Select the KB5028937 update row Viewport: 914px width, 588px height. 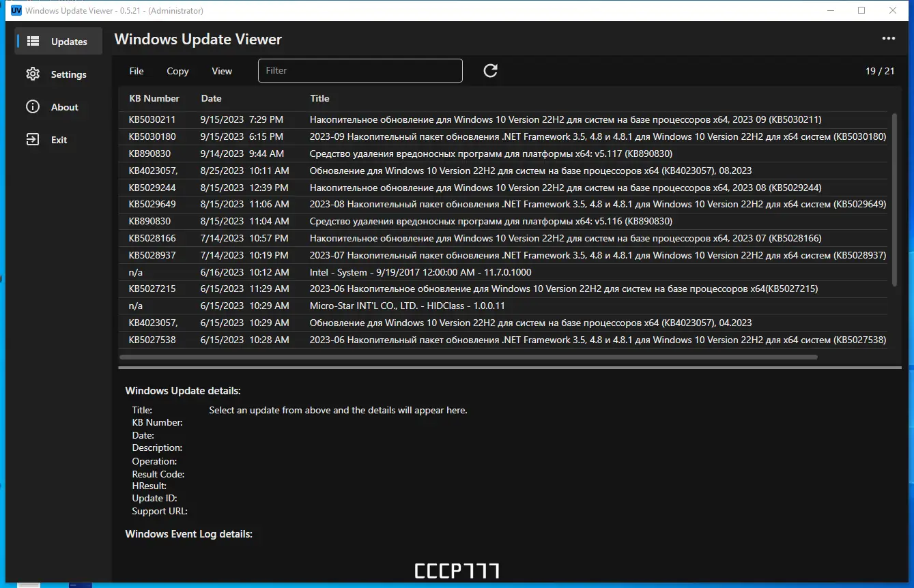tap(504, 255)
